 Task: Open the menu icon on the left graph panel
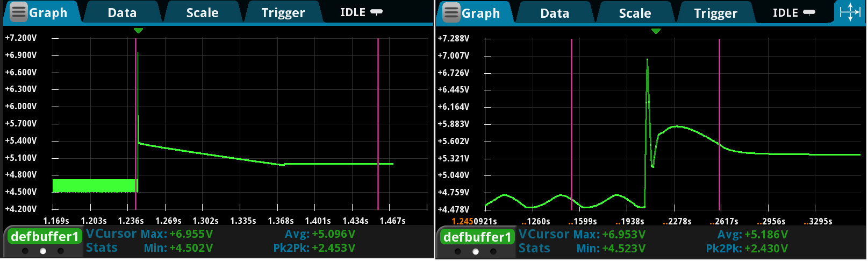click(x=19, y=12)
